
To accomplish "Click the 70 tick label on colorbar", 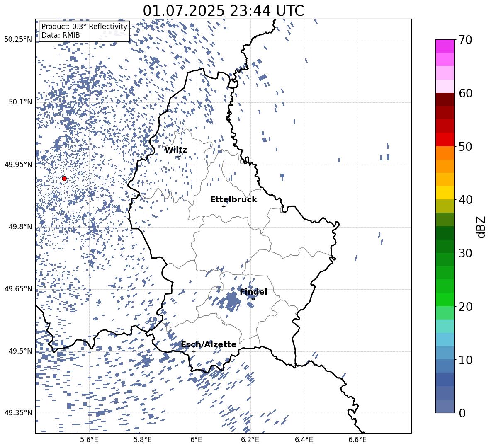I will click(x=465, y=40).
